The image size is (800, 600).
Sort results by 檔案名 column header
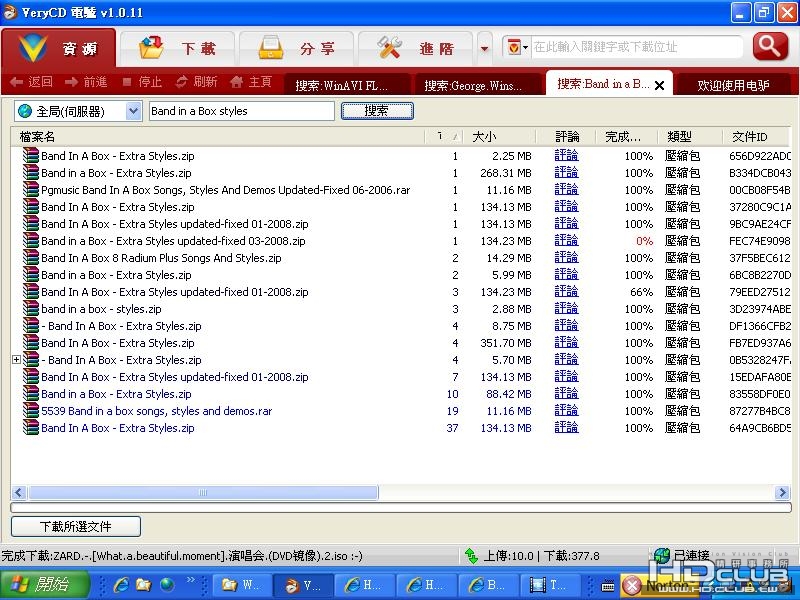(218, 137)
